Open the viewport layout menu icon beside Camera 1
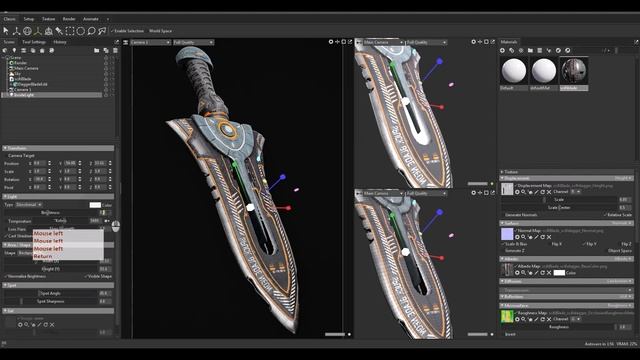This screenshot has width=640, height=360. point(126,42)
